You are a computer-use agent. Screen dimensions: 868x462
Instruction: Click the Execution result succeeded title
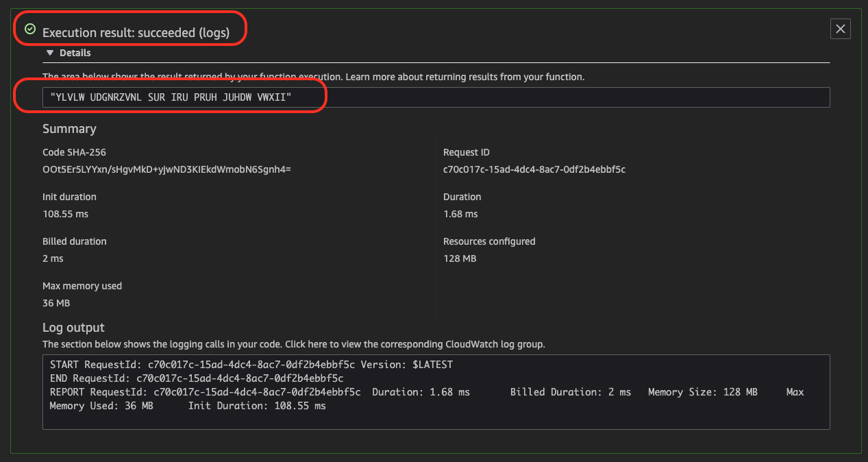click(136, 32)
